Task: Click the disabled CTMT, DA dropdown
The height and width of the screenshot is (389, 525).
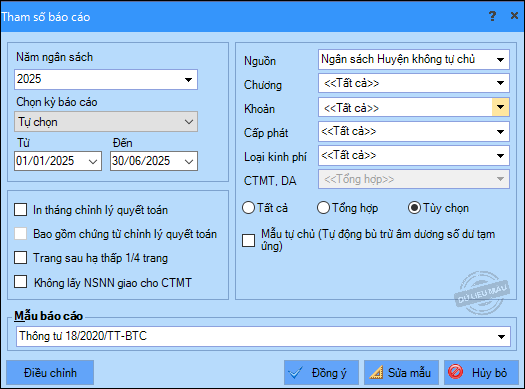Action: [414, 179]
